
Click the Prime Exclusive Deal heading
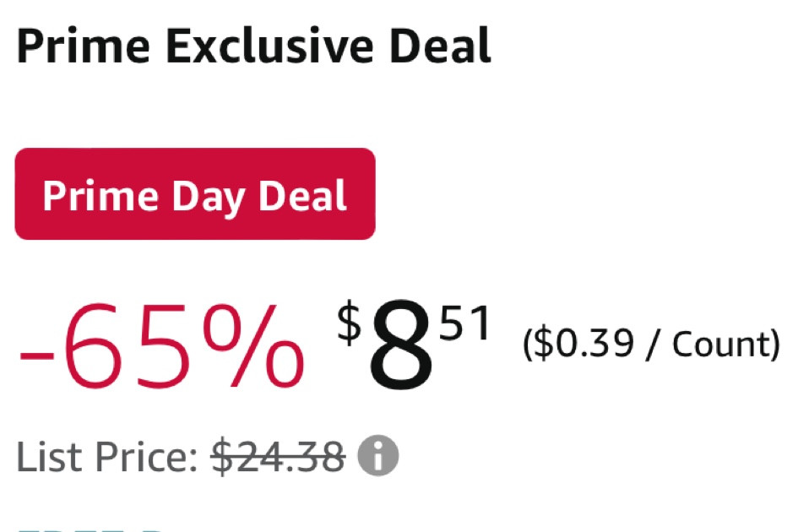[253, 46]
